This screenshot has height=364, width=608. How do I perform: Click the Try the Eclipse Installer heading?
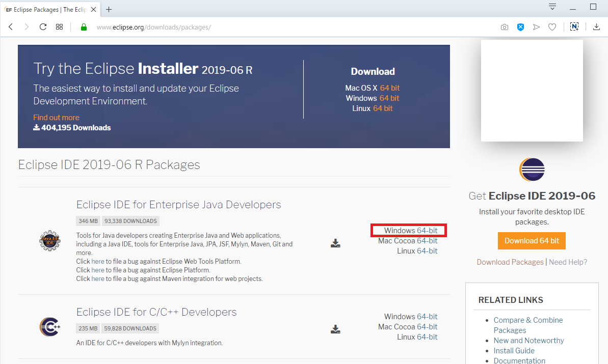(x=143, y=69)
